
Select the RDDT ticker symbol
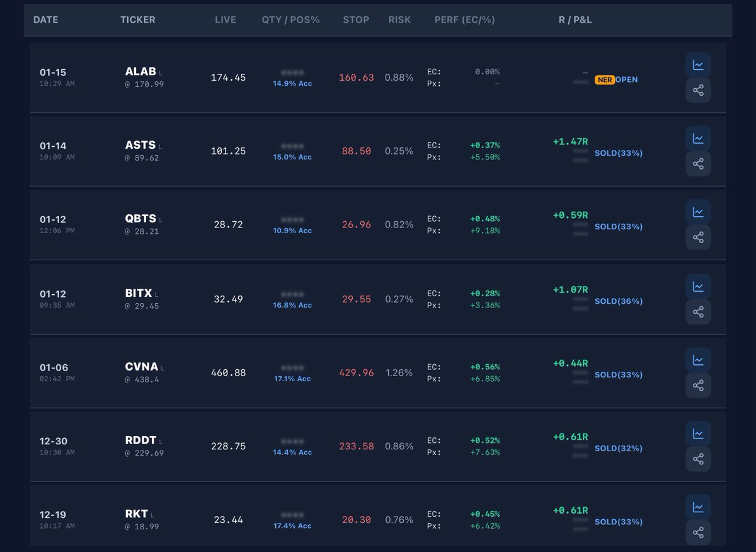point(140,440)
